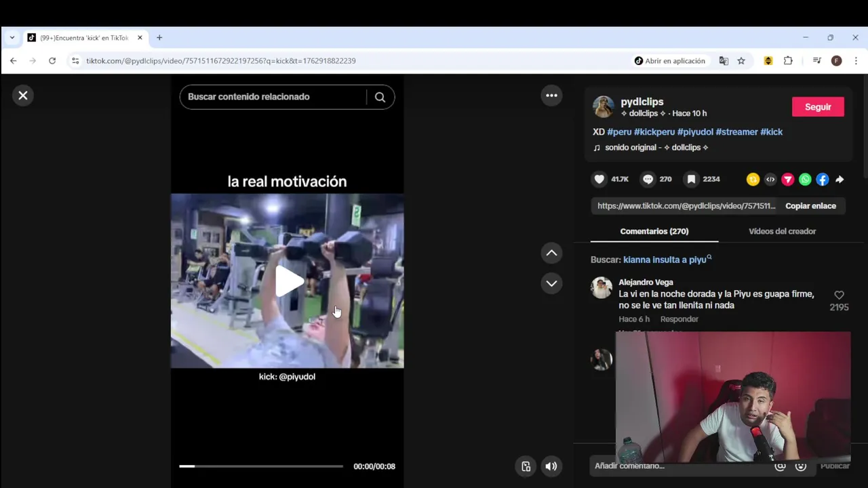Open Chrome profile avatar 'F'

click(836, 61)
